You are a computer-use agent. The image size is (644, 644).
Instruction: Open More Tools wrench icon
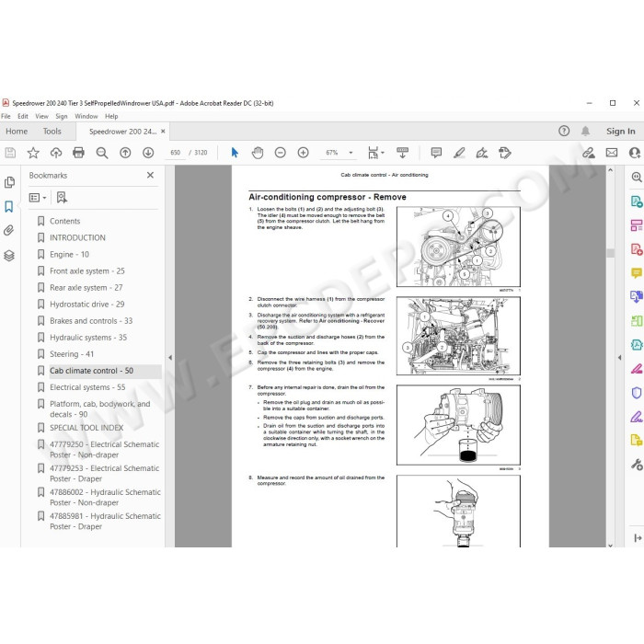click(x=637, y=465)
